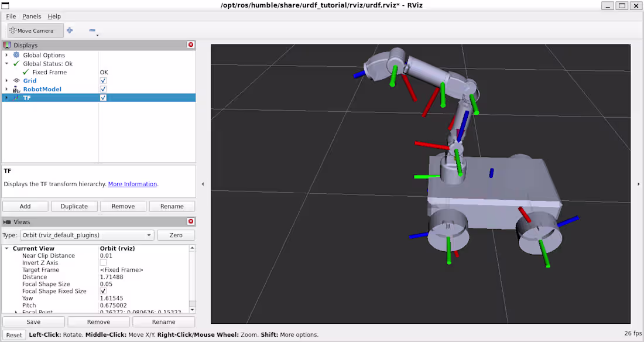644x342 pixels.
Task: Open the File menu
Action: click(11, 16)
